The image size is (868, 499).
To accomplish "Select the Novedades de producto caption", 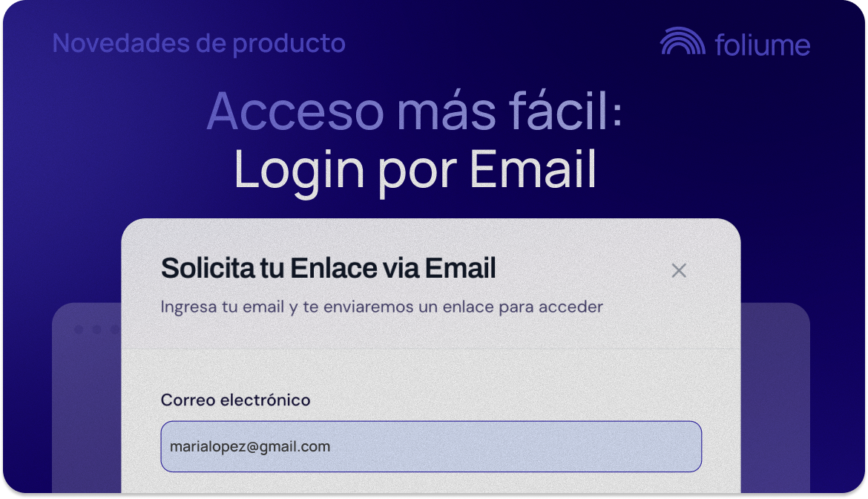I will (199, 44).
